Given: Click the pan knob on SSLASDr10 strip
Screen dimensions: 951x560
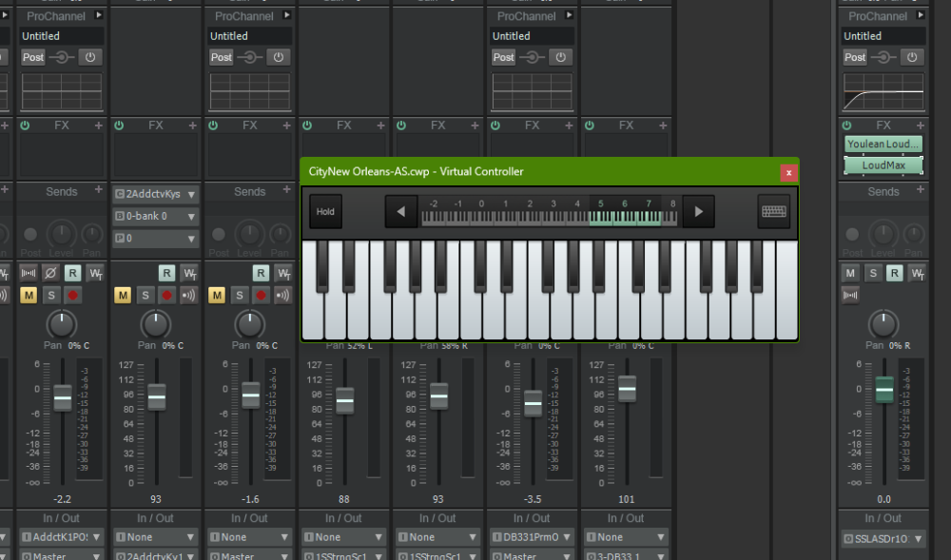Looking at the screenshot, I should (883, 324).
